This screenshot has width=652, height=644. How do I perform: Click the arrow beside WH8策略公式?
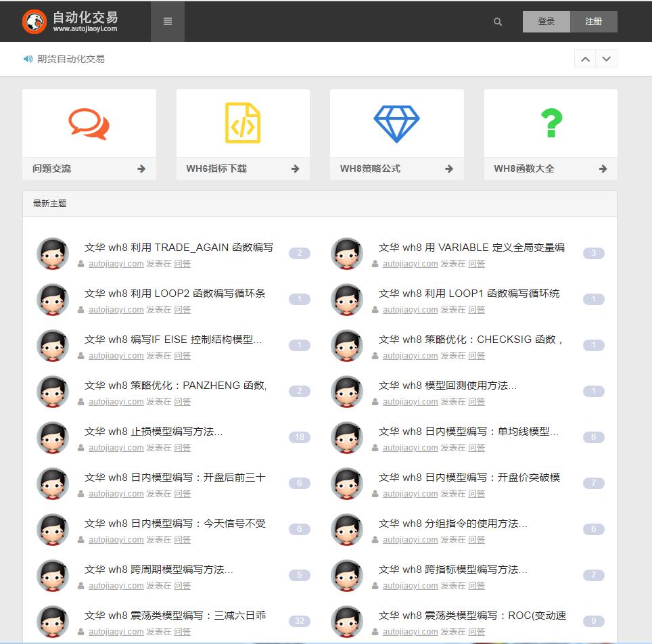point(449,169)
